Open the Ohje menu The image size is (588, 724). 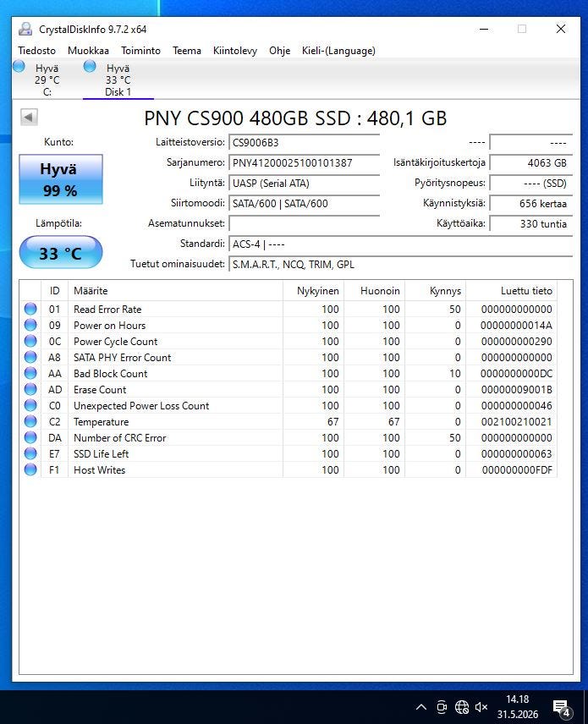tap(279, 51)
